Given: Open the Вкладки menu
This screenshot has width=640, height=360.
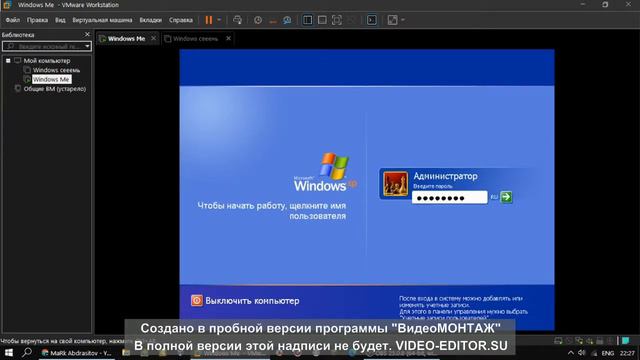Looking at the screenshot, I should (151, 20).
